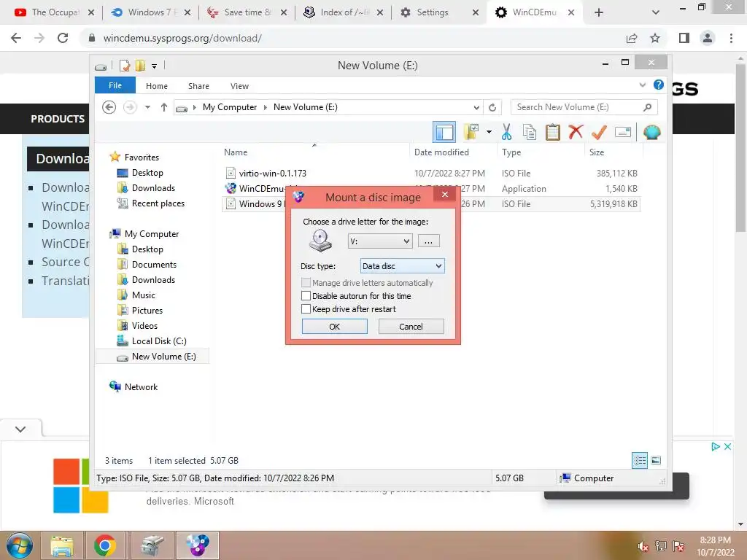
Task: Click the browse … button beside drive letter
Action: click(x=428, y=241)
